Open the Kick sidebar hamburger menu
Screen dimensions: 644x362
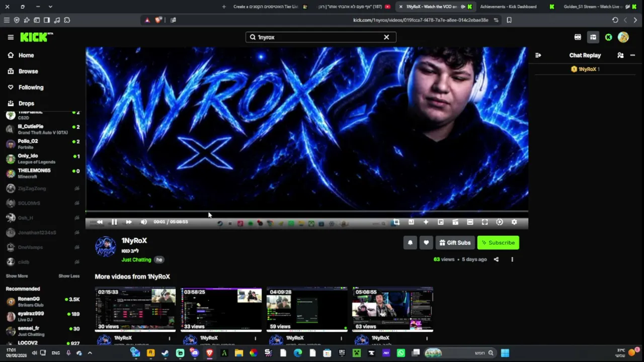(x=11, y=37)
